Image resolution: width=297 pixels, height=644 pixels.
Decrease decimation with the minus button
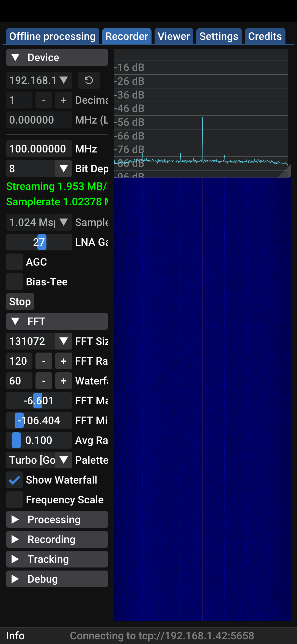click(44, 100)
